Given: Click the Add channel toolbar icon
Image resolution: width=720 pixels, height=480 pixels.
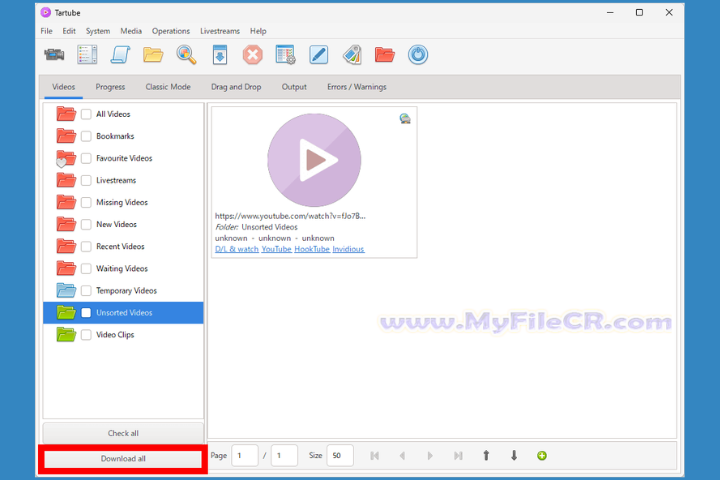Looking at the screenshot, I should coord(87,55).
